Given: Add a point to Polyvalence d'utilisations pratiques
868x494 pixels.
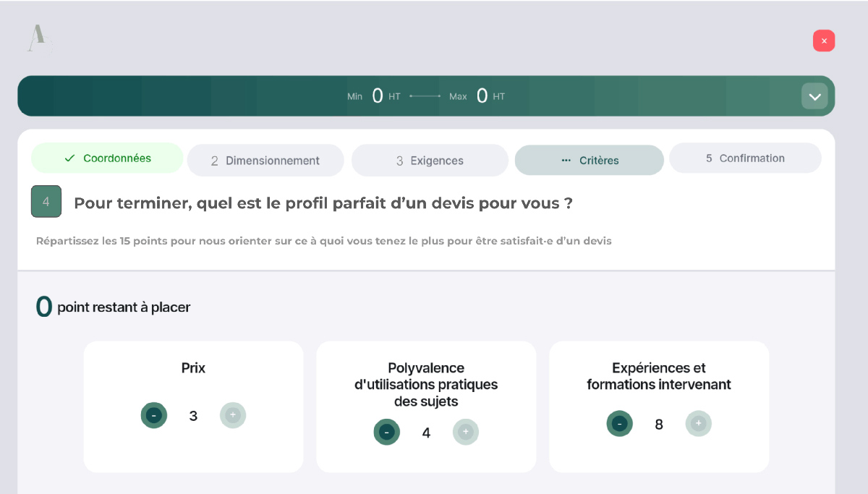Looking at the screenshot, I should [x=466, y=433].
